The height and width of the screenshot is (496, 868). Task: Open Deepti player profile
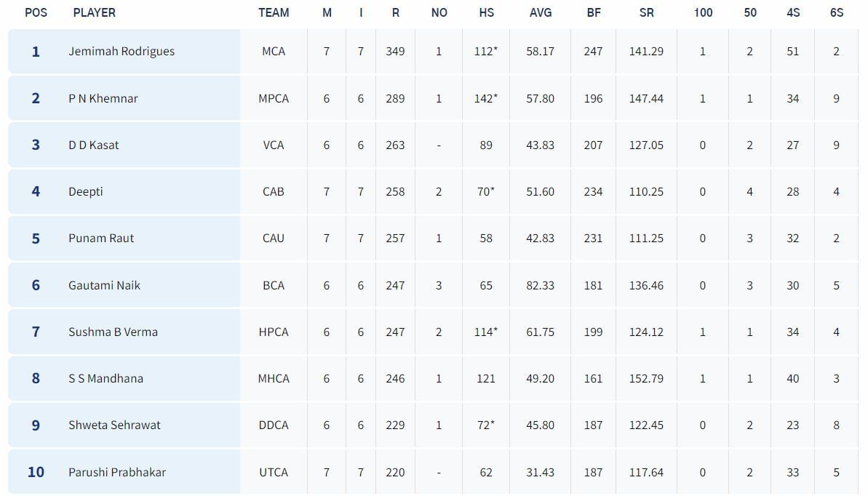click(86, 191)
